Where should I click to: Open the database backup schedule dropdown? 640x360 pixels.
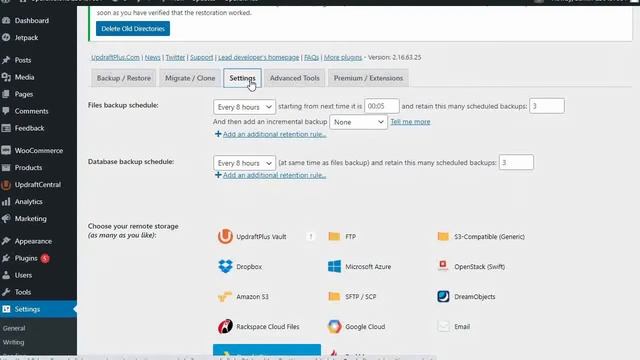244,163
